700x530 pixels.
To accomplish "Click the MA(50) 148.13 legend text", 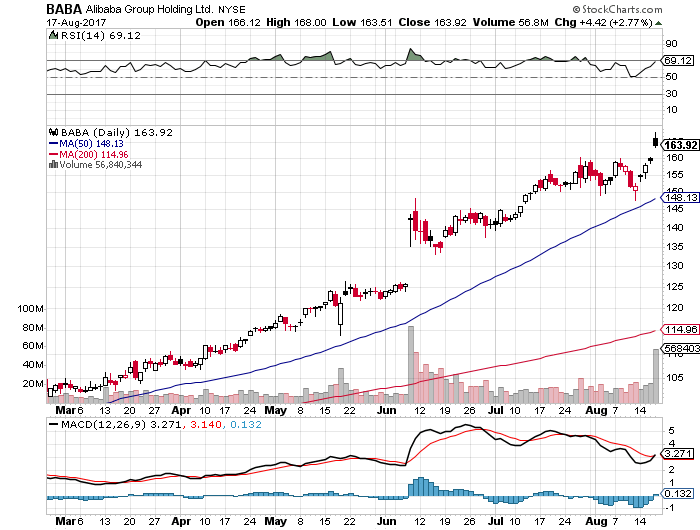I will pyautogui.click(x=92, y=144).
